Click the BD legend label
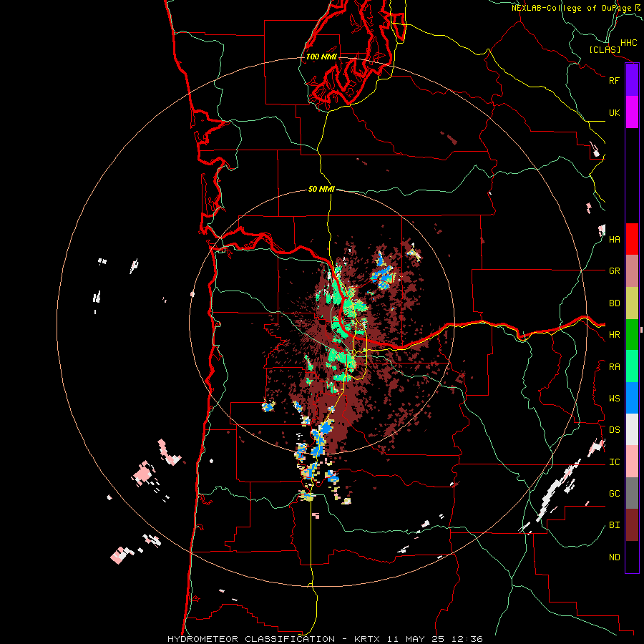Viewport: 644px width, 644px height. (x=615, y=303)
